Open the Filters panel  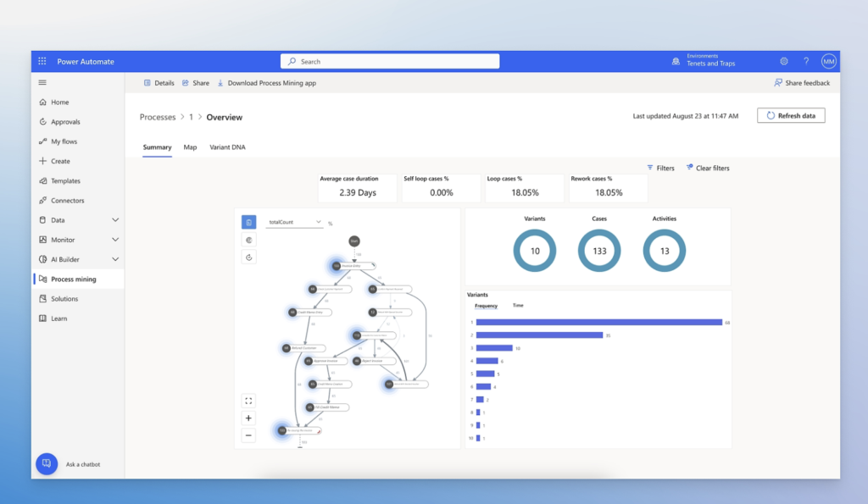click(x=660, y=168)
